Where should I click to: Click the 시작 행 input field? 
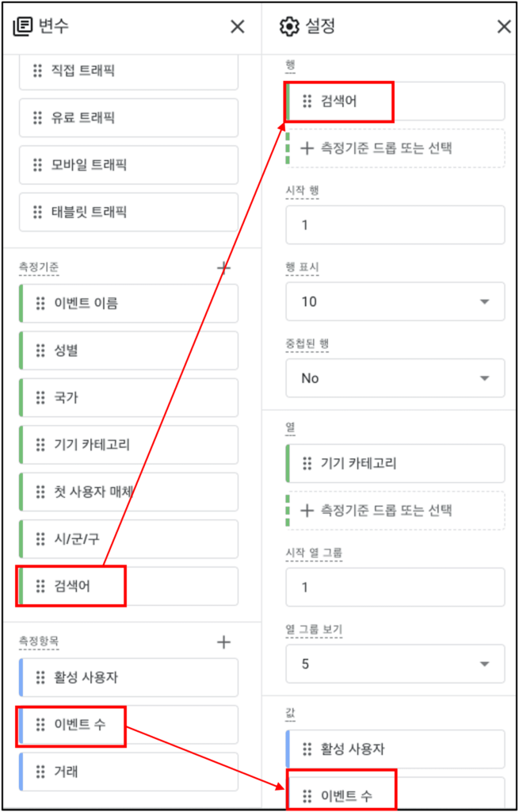395,224
